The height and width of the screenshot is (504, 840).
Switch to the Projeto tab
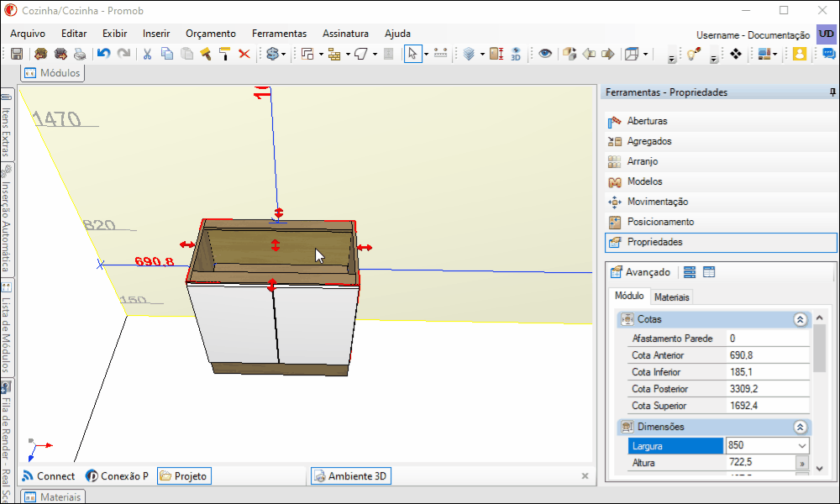pyautogui.click(x=184, y=476)
